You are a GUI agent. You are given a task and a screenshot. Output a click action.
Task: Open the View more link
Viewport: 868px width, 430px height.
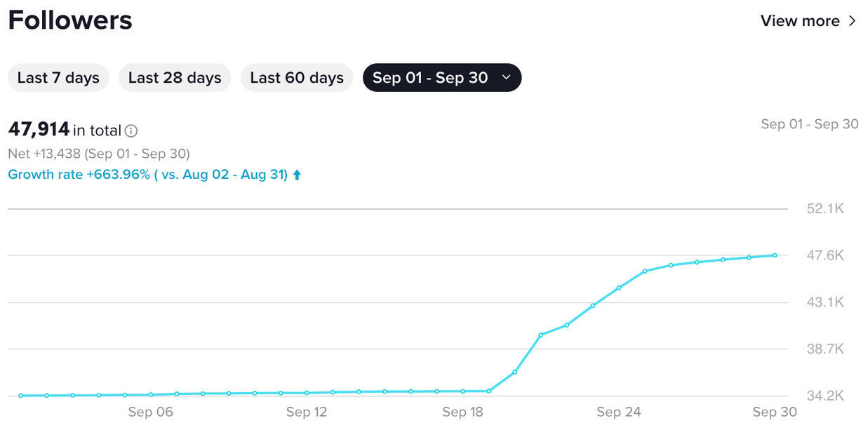click(800, 21)
